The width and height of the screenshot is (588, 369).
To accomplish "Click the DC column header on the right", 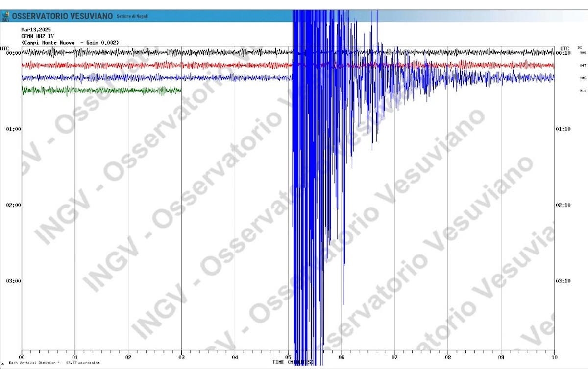I will click(x=580, y=47).
